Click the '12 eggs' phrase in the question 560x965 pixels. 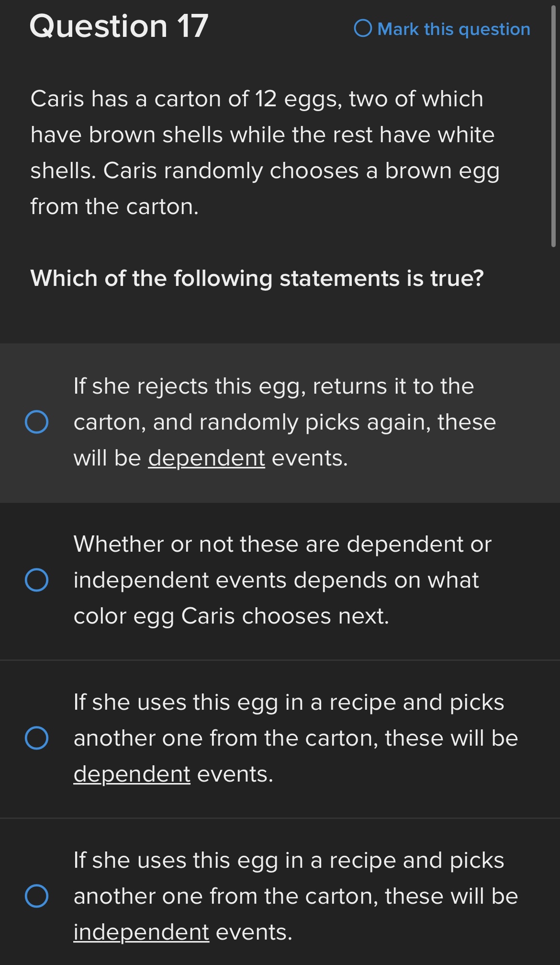(298, 100)
